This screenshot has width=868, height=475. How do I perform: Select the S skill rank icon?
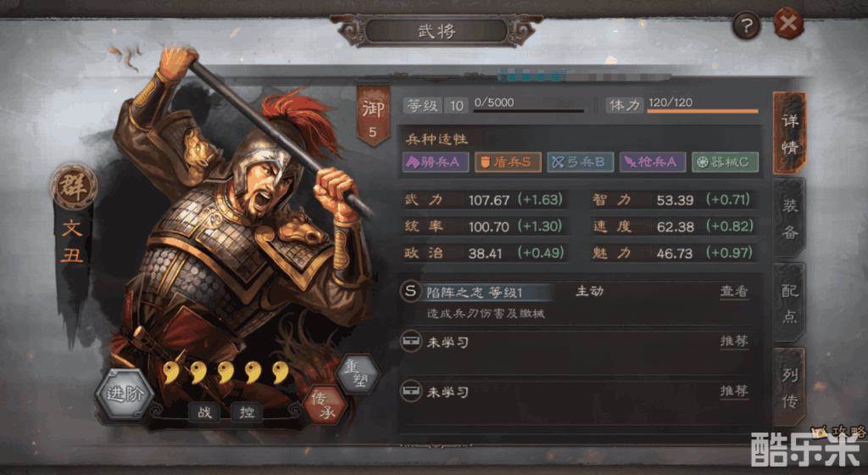pyautogui.click(x=410, y=291)
